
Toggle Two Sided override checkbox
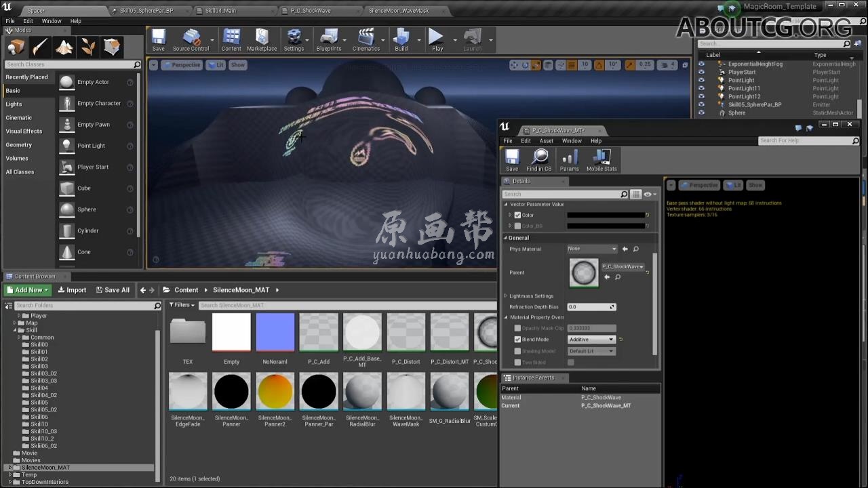[517, 363]
